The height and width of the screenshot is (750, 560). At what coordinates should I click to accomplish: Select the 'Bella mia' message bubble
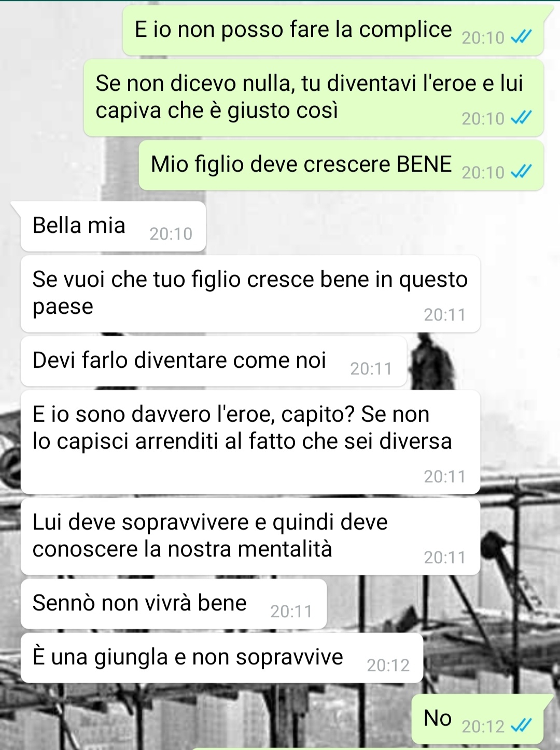[113, 227]
